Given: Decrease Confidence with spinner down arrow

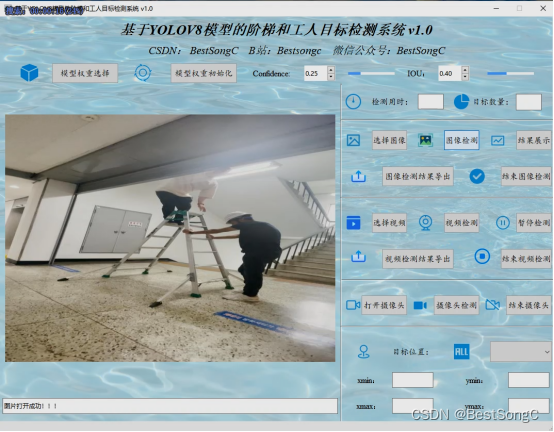Looking at the screenshot, I should tap(331, 77).
